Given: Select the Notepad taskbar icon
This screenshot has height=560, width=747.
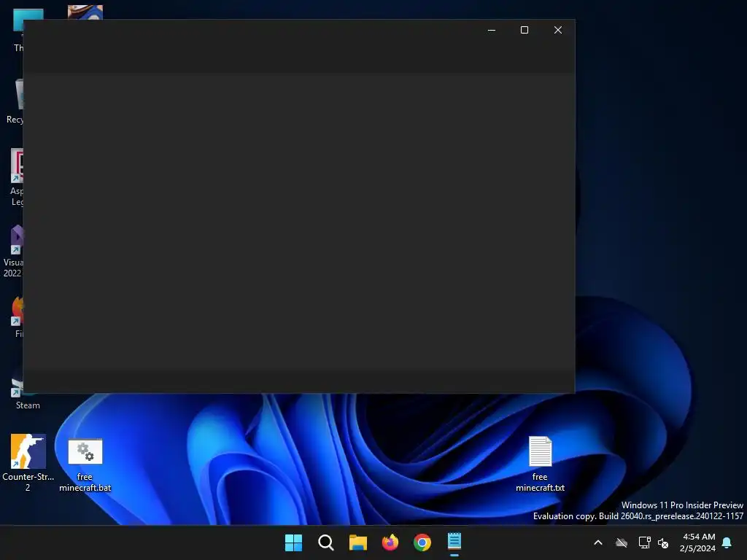Looking at the screenshot, I should pyautogui.click(x=454, y=542).
